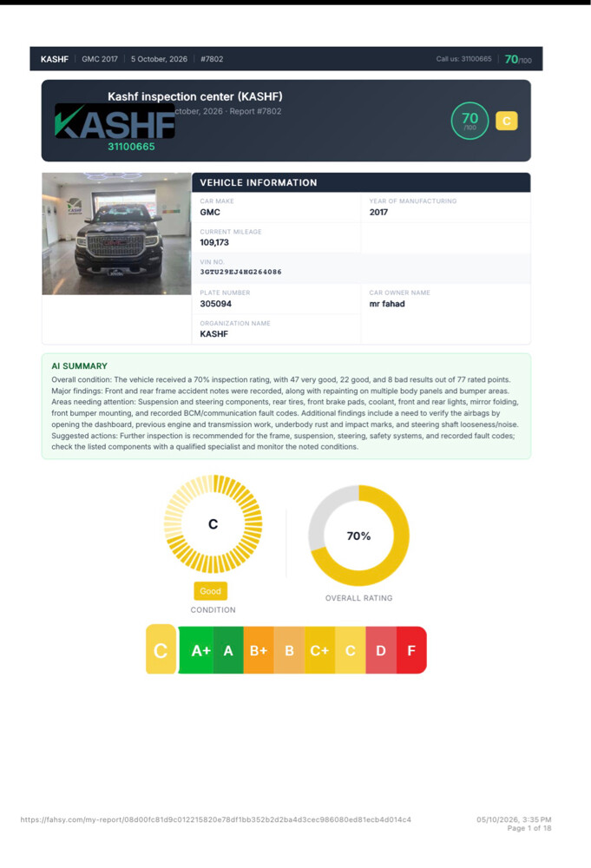Click the KASHF name in top bar
This screenshot has width=591, height=868.
(x=54, y=59)
